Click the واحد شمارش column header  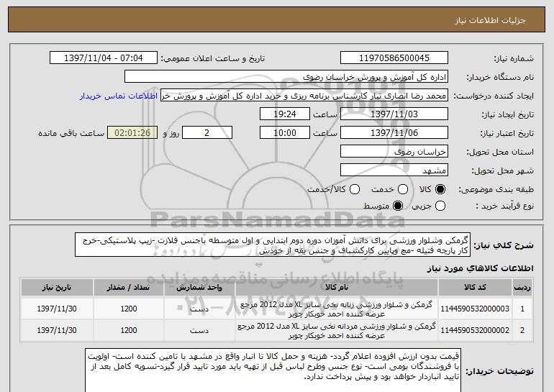pos(199,287)
